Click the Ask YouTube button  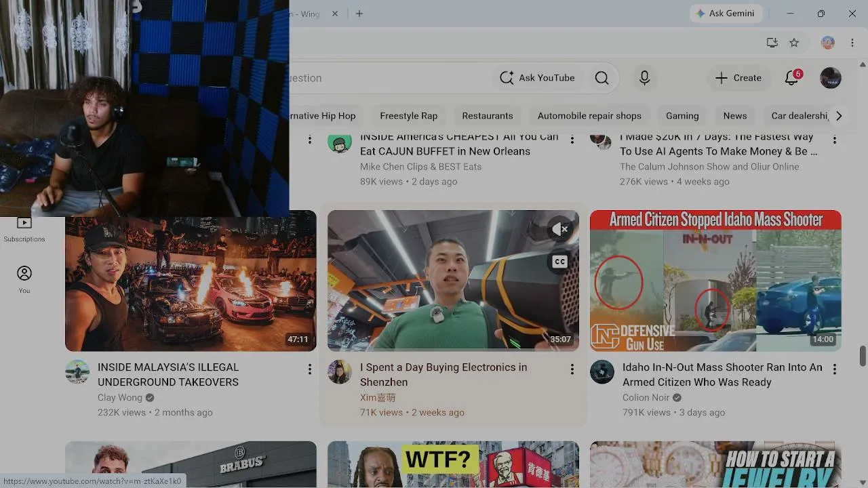(x=537, y=78)
